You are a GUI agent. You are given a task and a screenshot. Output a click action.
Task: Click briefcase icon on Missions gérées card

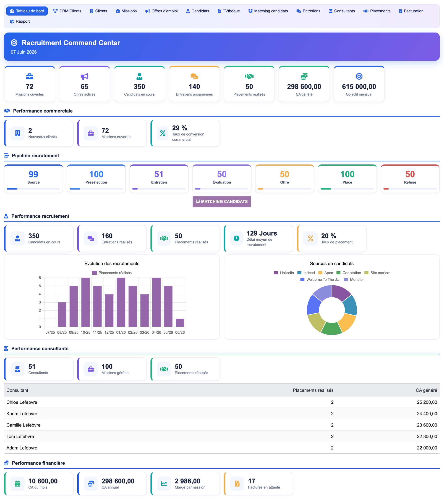coord(91,369)
